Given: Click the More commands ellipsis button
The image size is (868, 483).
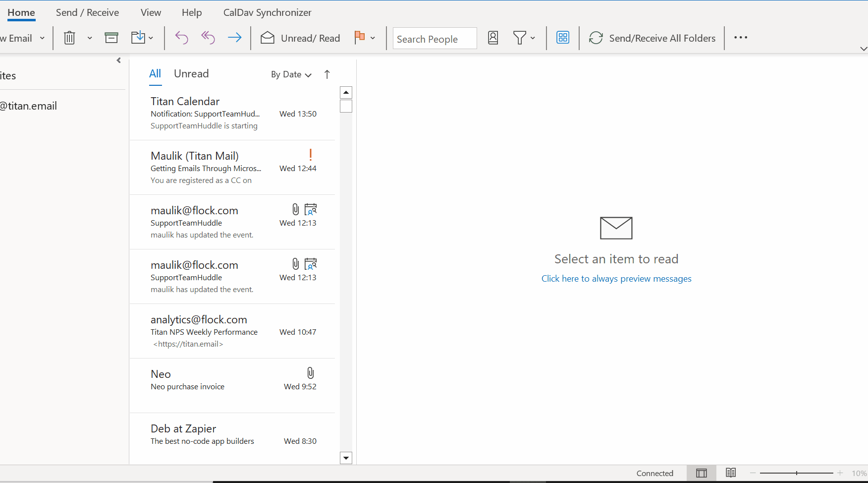Looking at the screenshot, I should tap(741, 37).
